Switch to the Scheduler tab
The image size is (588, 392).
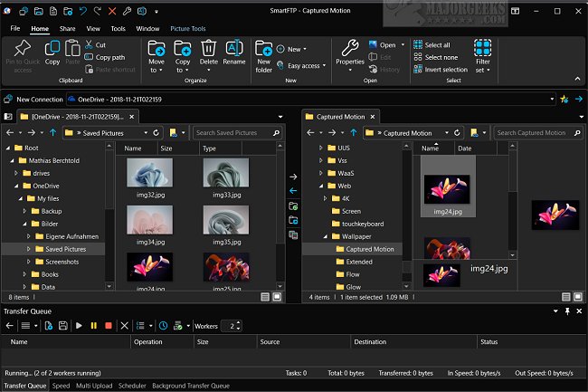pyautogui.click(x=131, y=386)
